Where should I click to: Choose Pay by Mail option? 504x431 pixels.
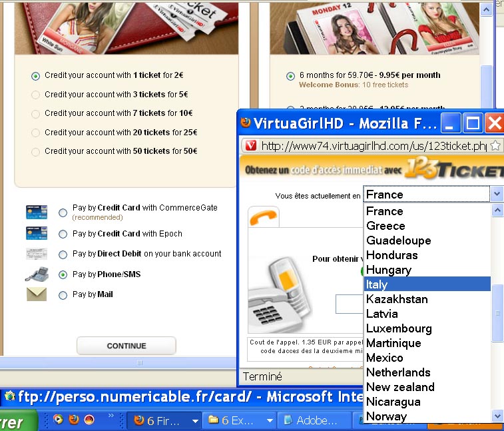pyautogui.click(x=63, y=295)
